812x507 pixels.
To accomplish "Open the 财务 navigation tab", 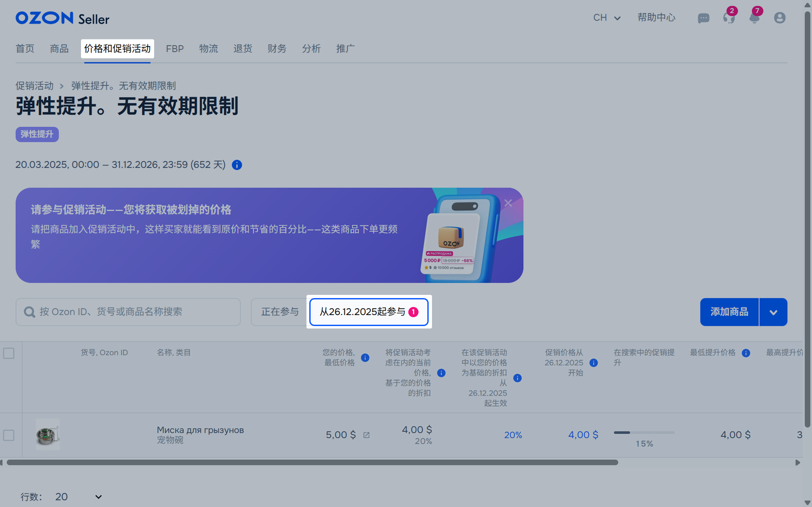I will (x=277, y=49).
